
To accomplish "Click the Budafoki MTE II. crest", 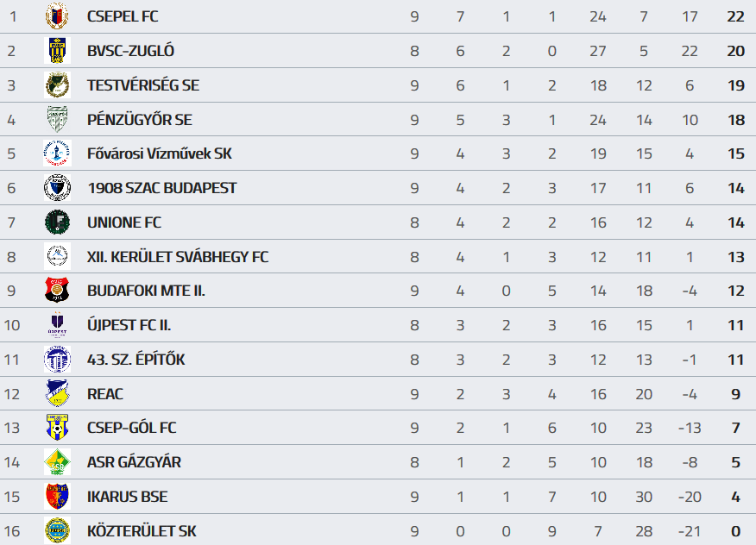I will tap(57, 291).
